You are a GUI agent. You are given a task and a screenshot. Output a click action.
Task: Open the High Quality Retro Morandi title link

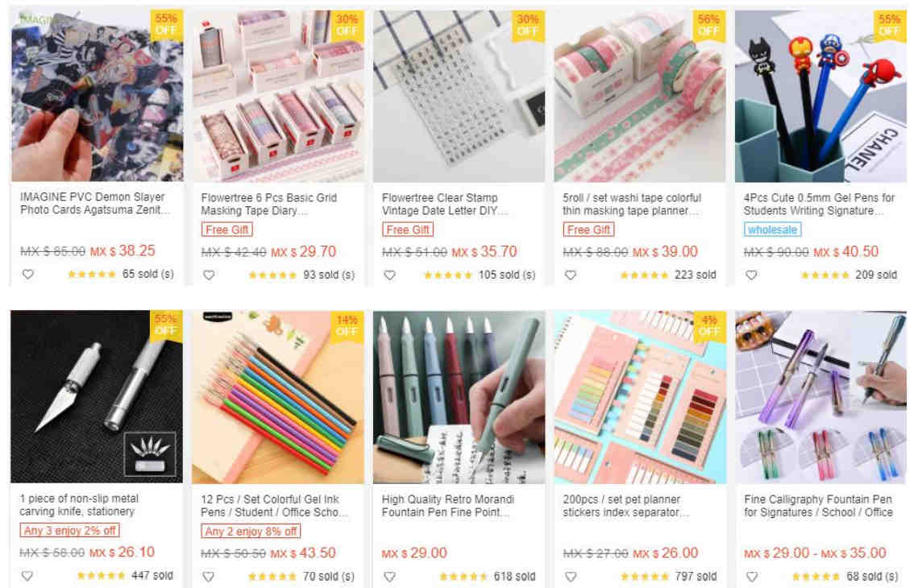tap(447, 506)
